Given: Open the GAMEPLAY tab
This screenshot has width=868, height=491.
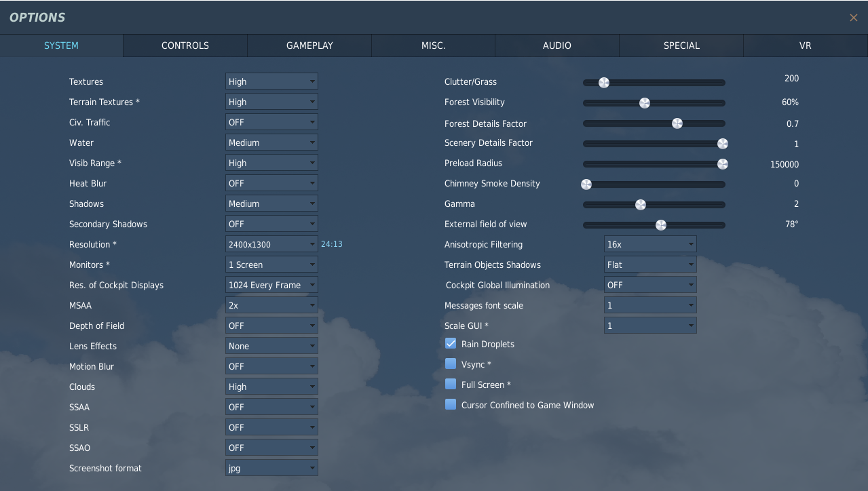Looking at the screenshot, I should point(309,45).
